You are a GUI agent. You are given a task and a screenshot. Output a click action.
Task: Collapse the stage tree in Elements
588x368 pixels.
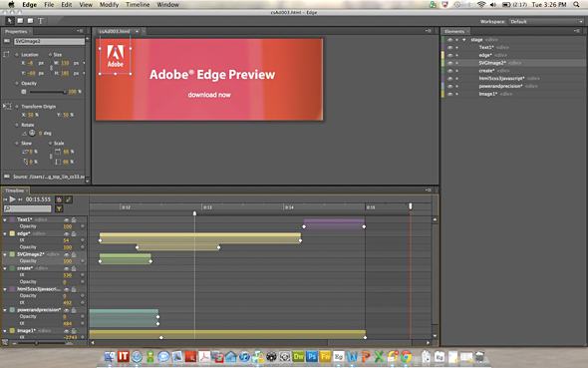click(x=464, y=40)
